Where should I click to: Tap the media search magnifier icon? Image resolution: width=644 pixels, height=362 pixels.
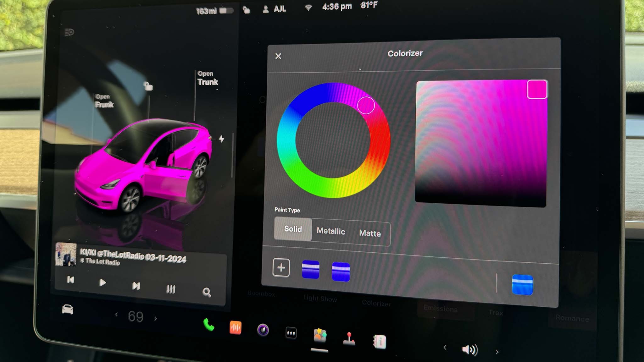tap(207, 293)
